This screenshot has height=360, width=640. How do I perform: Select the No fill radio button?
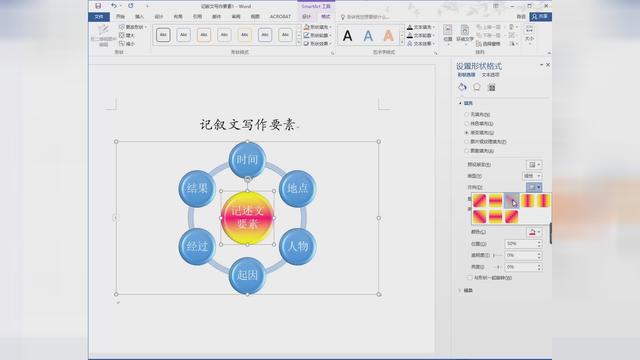pyautogui.click(x=466, y=115)
